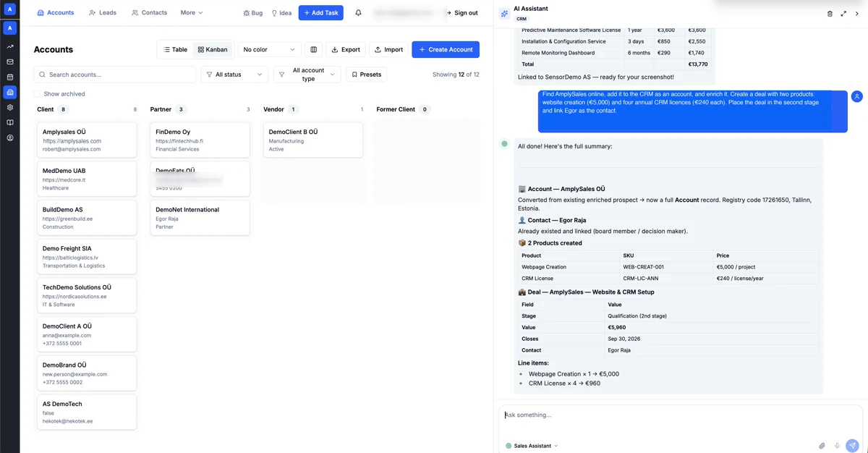The width and height of the screenshot is (868, 453).
Task: Expand the More navigation menu
Action: (x=192, y=12)
